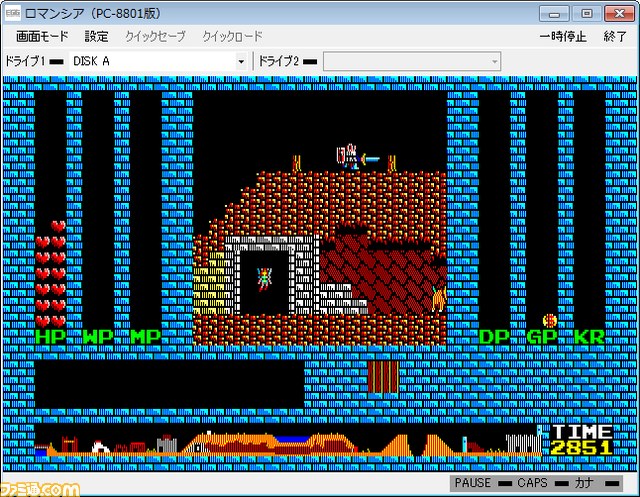
Task: Click the Drive 1 access indicator lamp
Action: (57, 61)
